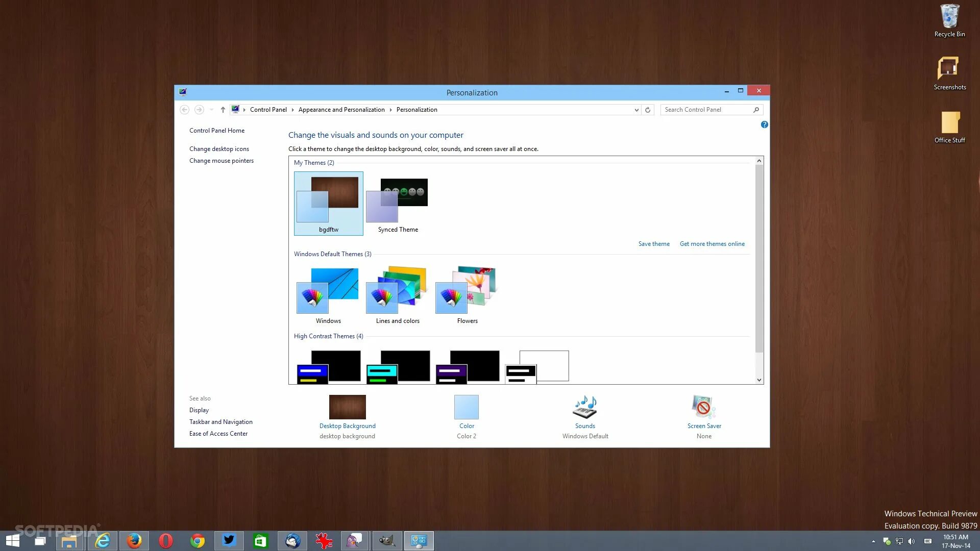Open Internet Explorer from the taskbar

coord(103,540)
